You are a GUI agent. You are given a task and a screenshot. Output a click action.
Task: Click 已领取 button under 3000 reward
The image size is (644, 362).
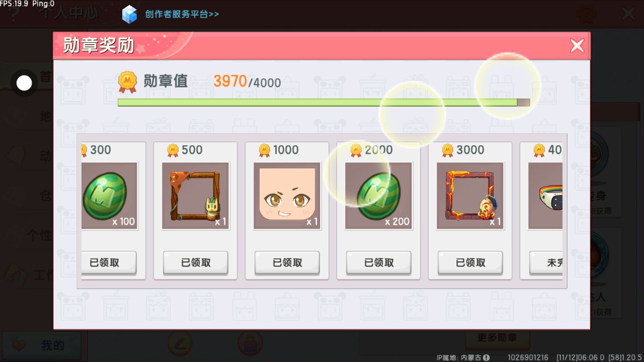470,262
